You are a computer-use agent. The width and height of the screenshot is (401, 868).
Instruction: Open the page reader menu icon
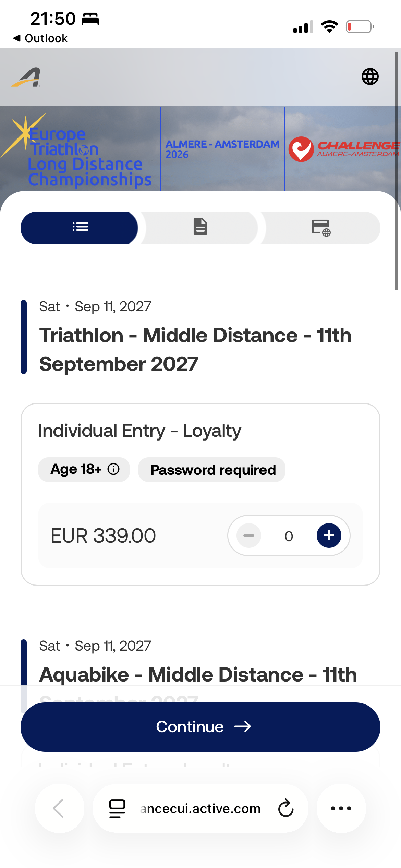117,808
